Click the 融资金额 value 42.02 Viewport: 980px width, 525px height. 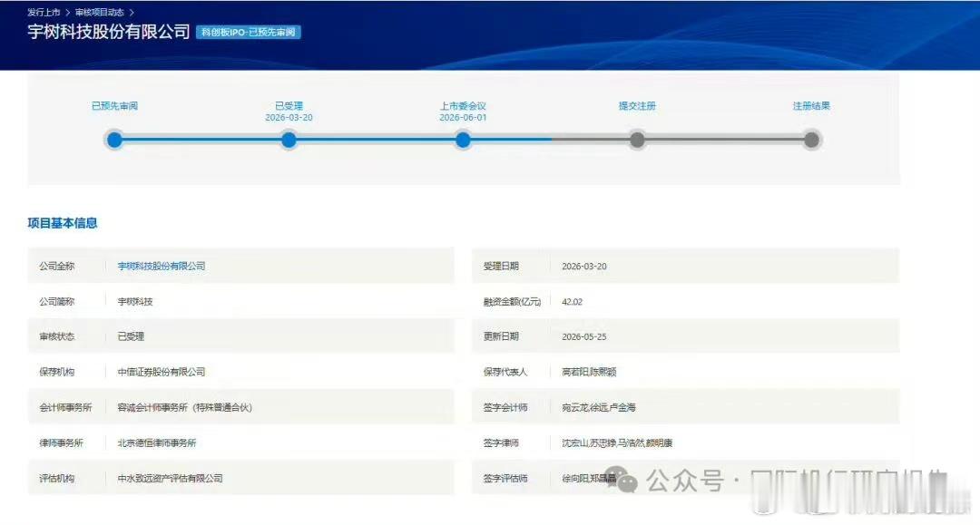click(572, 302)
